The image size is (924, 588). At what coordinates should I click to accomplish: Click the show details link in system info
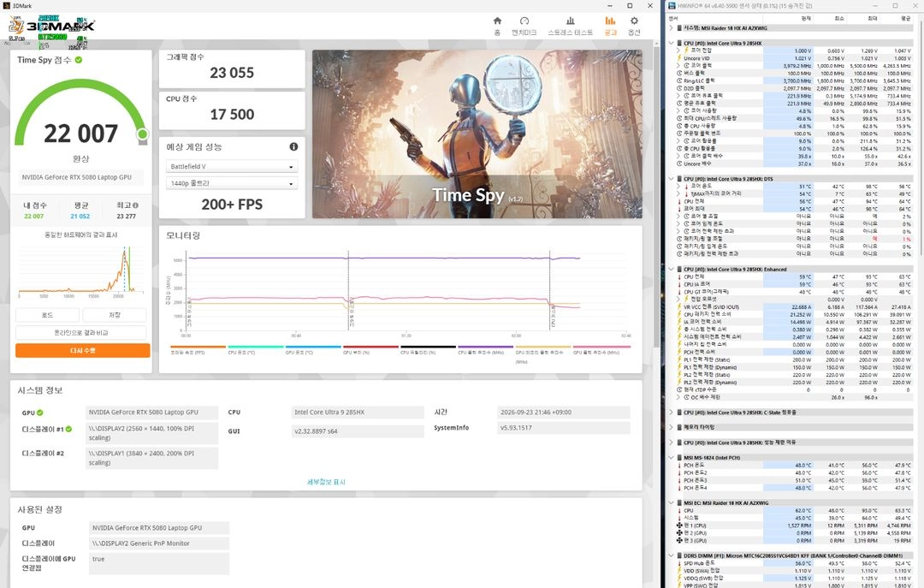pos(326,482)
